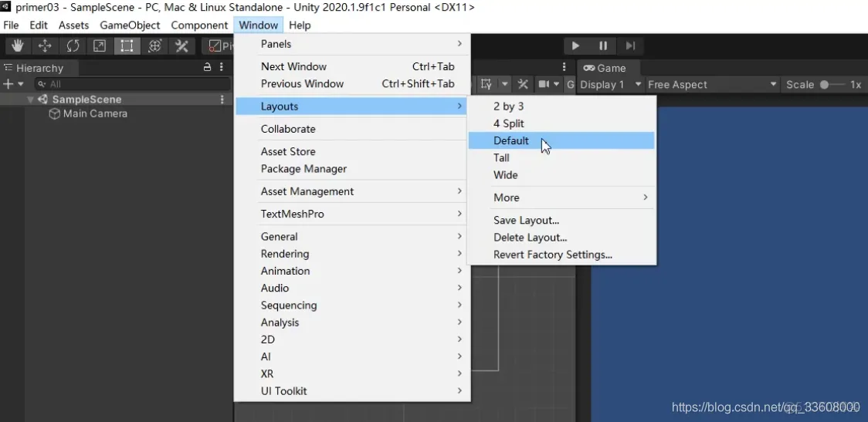This screenshot has width=868, height=422.
Task: Expand the Analysis submenu
Action: pos(352,322)
